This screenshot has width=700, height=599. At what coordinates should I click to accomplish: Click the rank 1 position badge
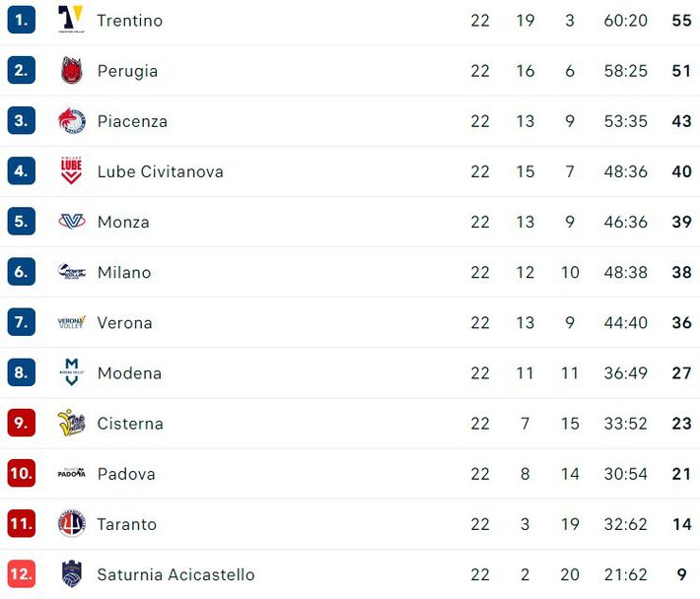pyautogui.click(x=22, y=20)
